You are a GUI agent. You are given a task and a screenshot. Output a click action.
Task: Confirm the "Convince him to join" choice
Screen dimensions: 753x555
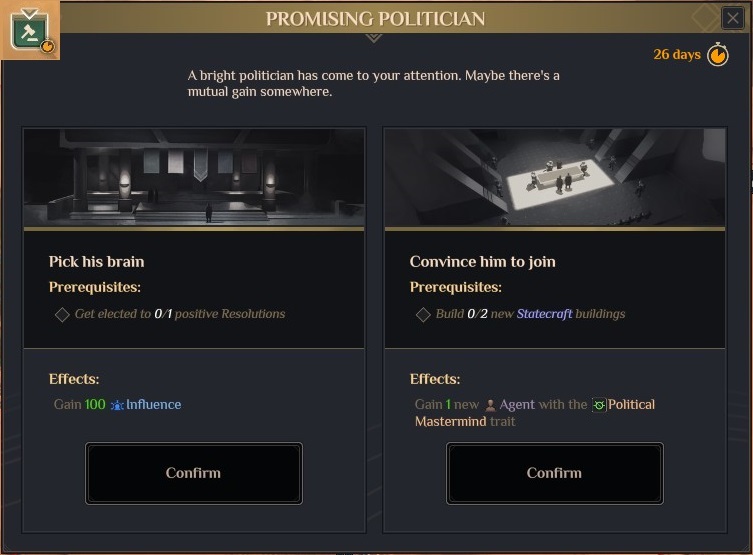[554, 473]
